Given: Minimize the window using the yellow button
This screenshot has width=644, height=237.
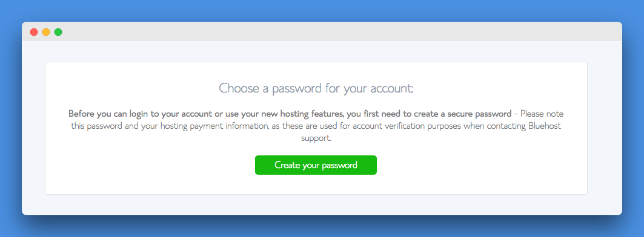Looking at the screenshot, I should [46, 32].
